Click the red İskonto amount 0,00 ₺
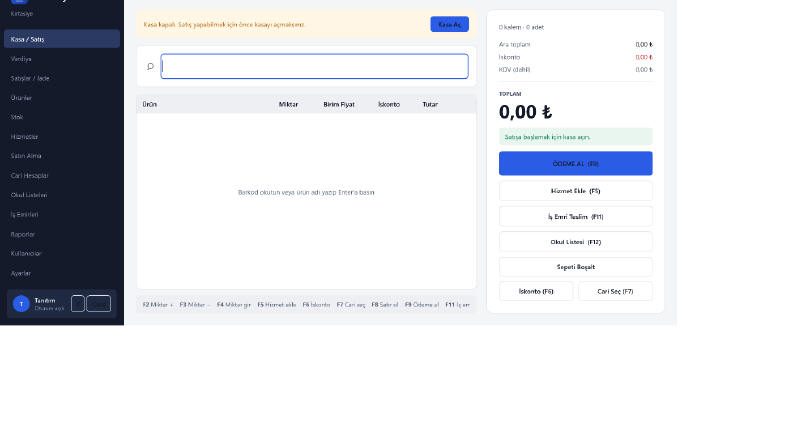 coord(644,57)
